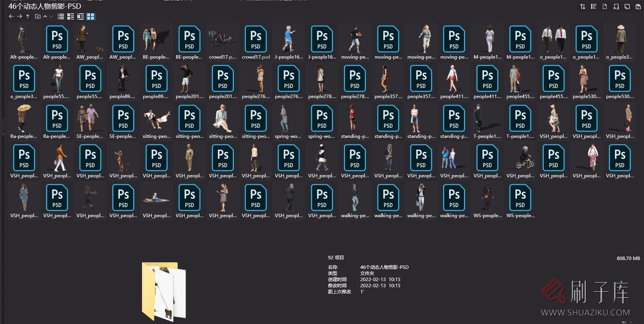Viewport: 644px width, 324px height.
Task: Select the WS-people PSD file icon
Action: 520,198
